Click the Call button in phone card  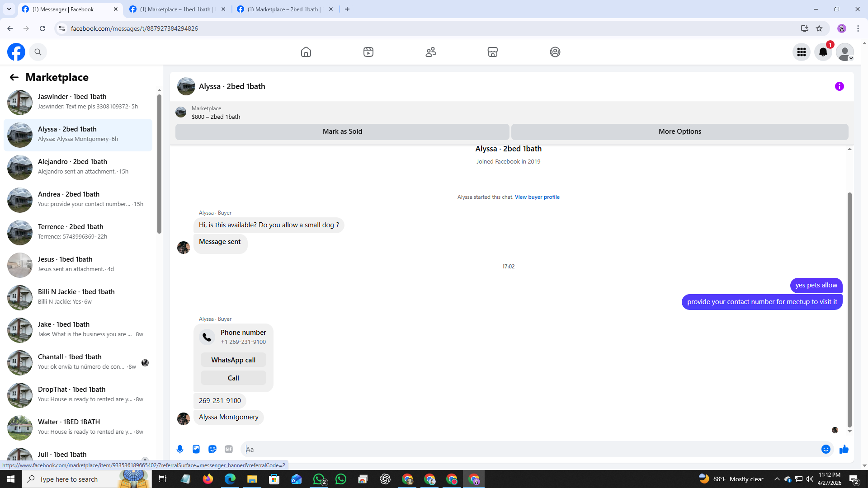point(233,378)
